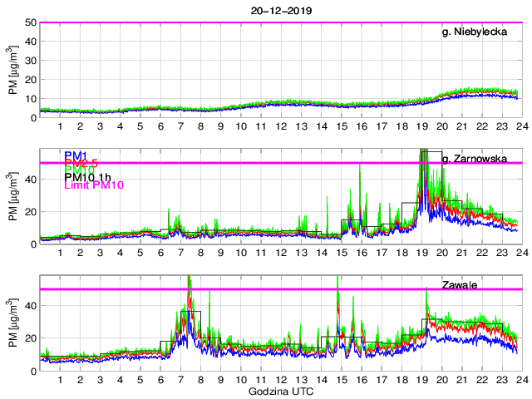Click the blue PM1 legend entry
Image resolution: width=532 pixels, height=399 pixels.
tap(76, 155)
